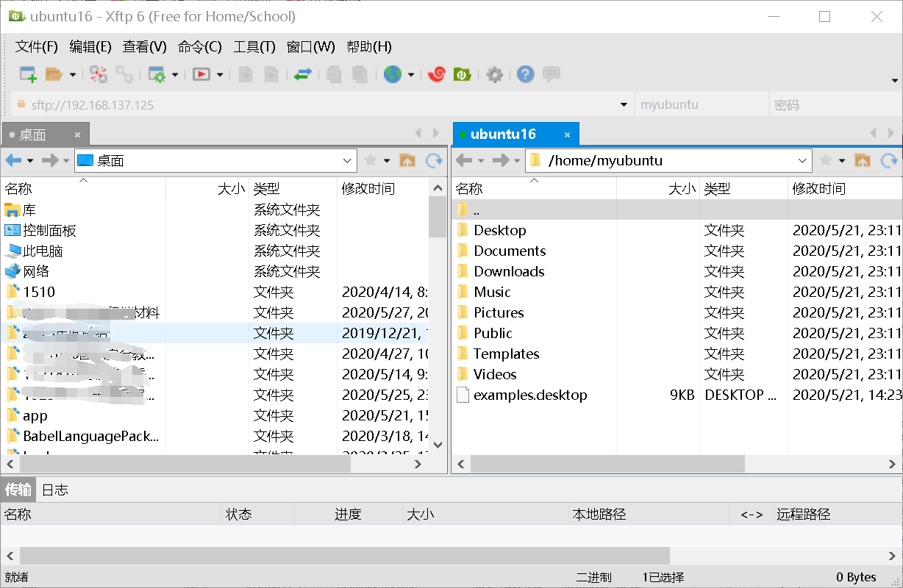This screenshot has height=588, width=903.
Task: Click the Reconnect chain icon
Action: click(x=124, y=74)
